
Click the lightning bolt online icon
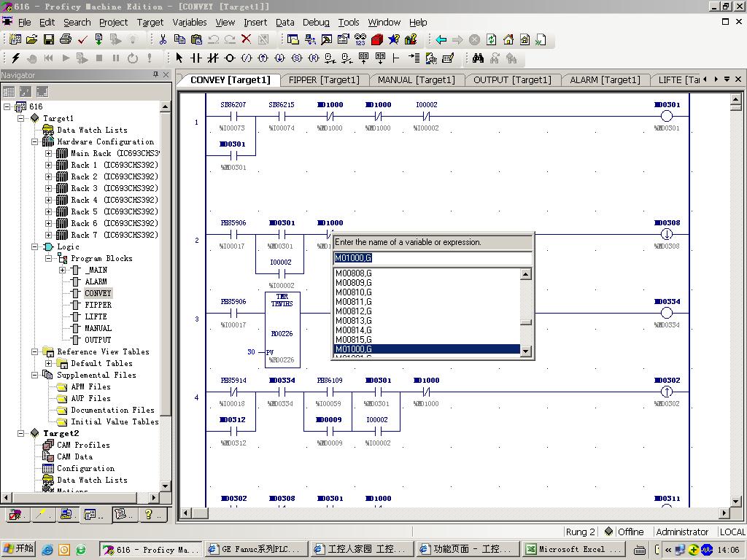(15, 58)
